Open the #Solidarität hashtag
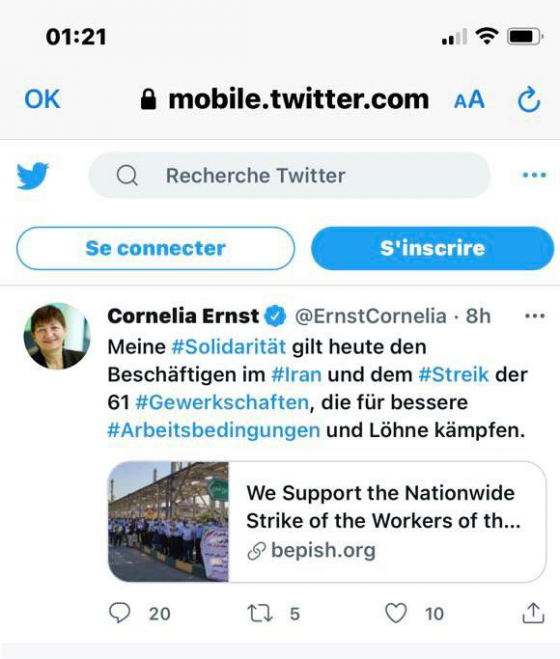 click(x=229, y=347)
